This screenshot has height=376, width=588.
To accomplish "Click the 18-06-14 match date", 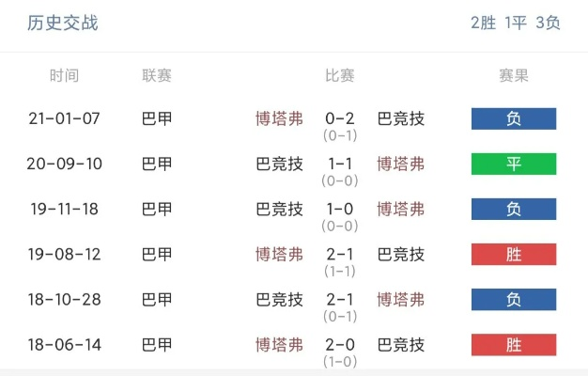I will (64, 345).
